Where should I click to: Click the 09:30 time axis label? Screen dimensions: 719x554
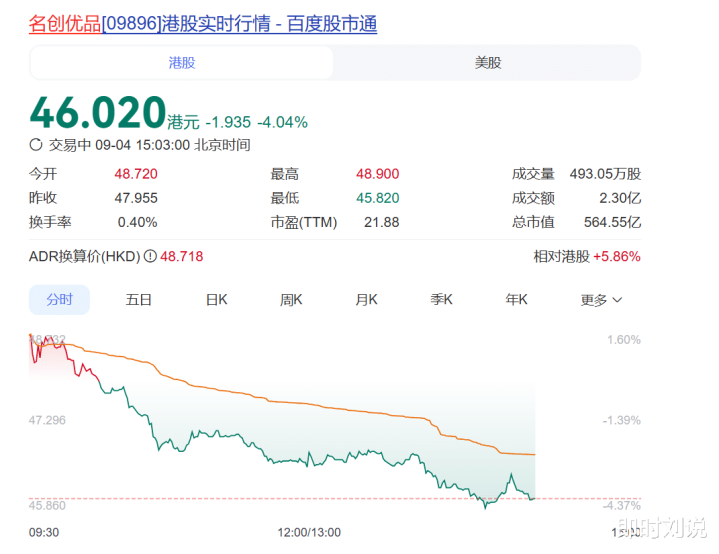coord(44,532)
